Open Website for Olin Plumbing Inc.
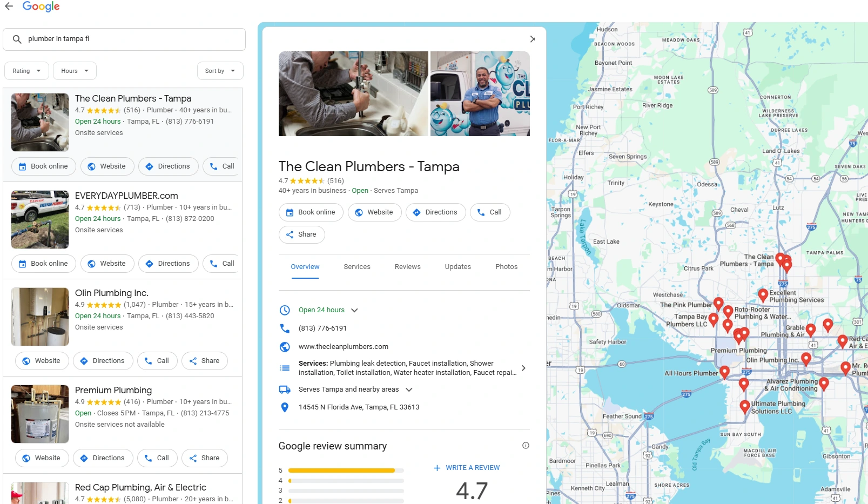The image size is (868, 504). (x=42, y=361)
